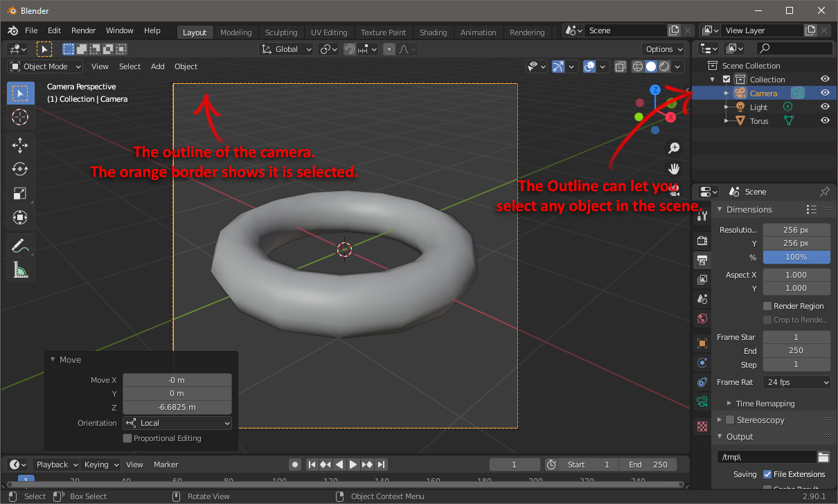Play the animation forward
The height and width of the screenshot is (504, 838).
tap(353, 465)
